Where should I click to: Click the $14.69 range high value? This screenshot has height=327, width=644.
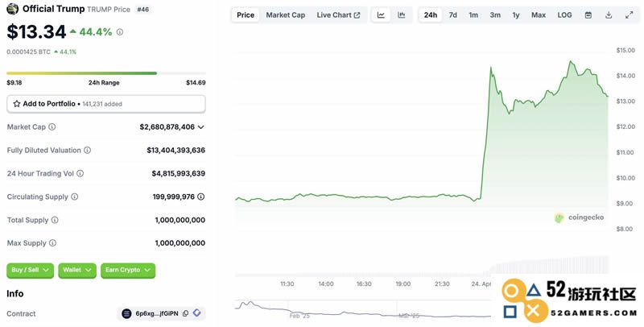pyautogui.click(x=196, y=83)
